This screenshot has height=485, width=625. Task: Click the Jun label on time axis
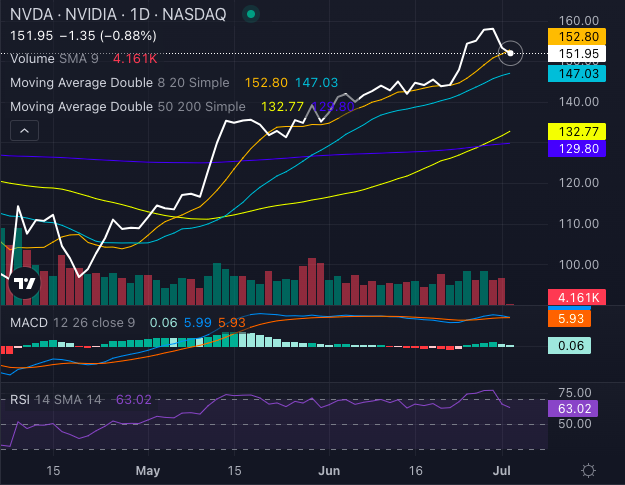point(329,471)
